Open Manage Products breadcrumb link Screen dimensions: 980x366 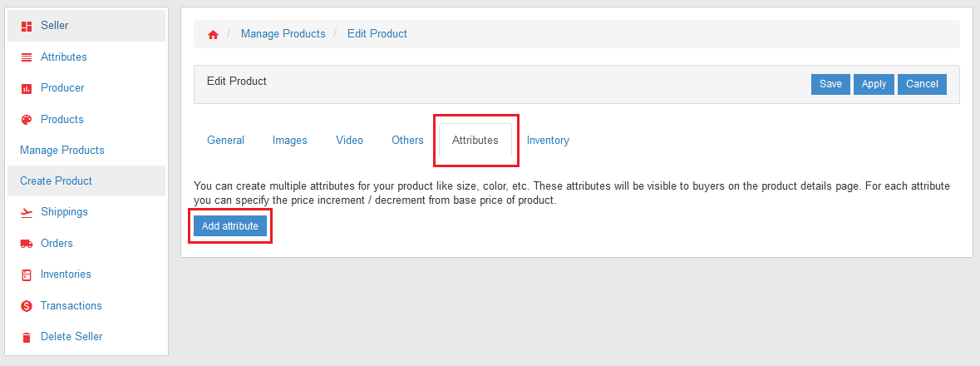pyautogui.click(x=283, y=34)
